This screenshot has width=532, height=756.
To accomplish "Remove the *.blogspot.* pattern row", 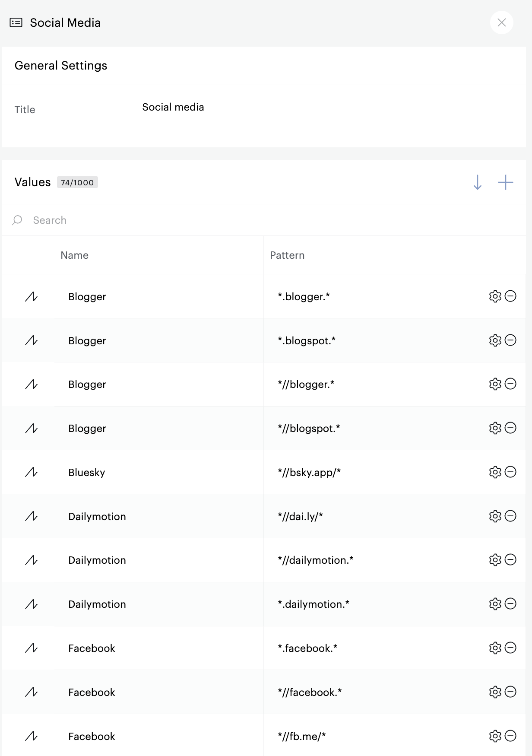I will point(510,340).
